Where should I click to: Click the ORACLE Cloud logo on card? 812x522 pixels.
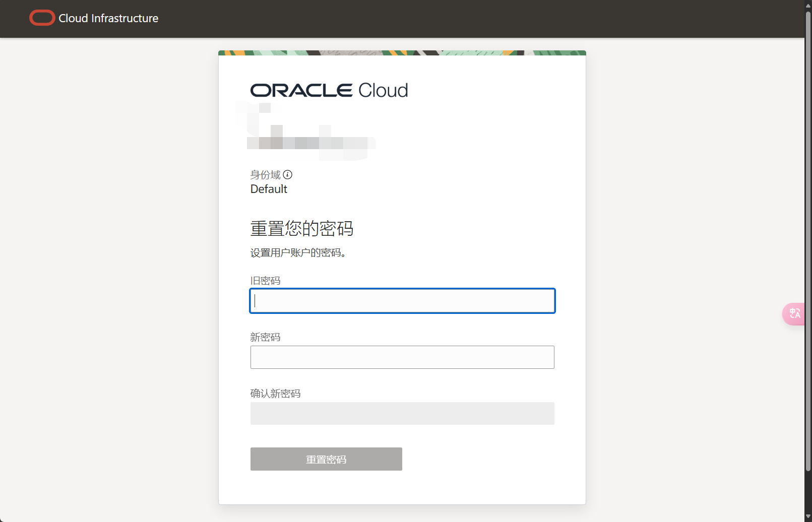coord(329,91)
